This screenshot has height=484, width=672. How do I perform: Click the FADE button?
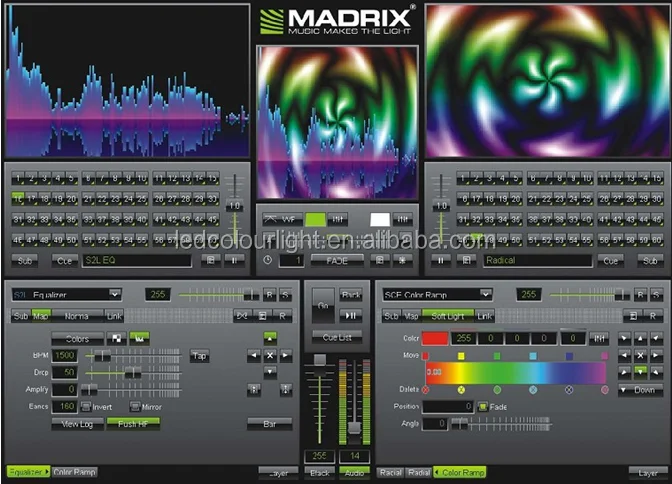click(x=337, y=260)
